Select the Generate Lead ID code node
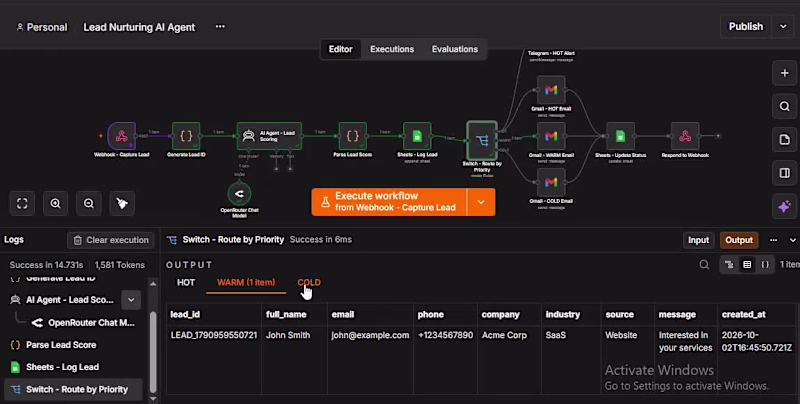The image size is (800, 404). pos(186,136)
